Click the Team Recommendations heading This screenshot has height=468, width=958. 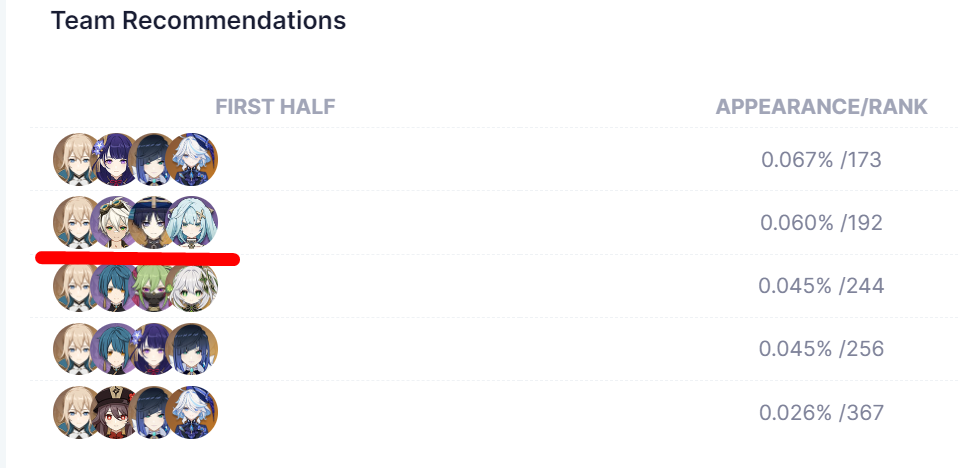tap(198, 20)
